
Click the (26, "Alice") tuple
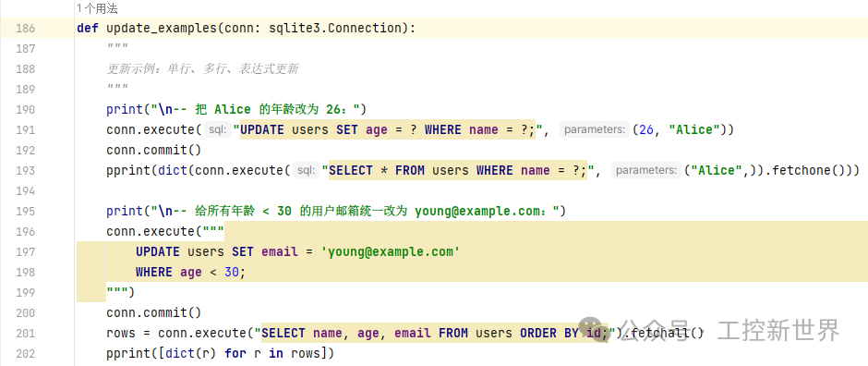click(x=680, y=130)
